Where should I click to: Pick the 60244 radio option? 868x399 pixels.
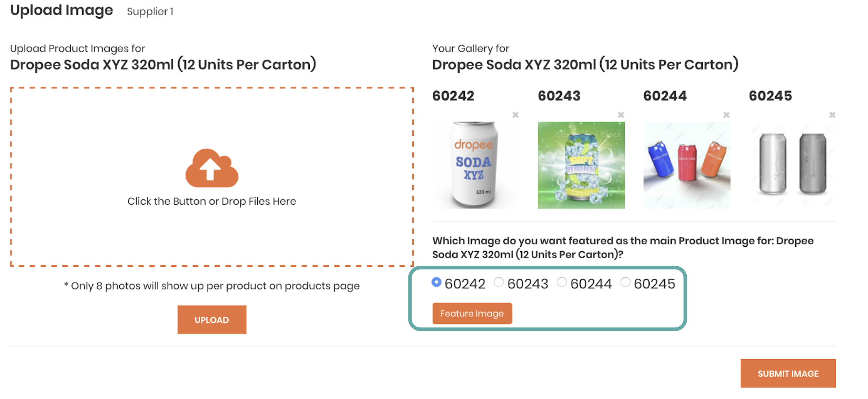point(562,282)
